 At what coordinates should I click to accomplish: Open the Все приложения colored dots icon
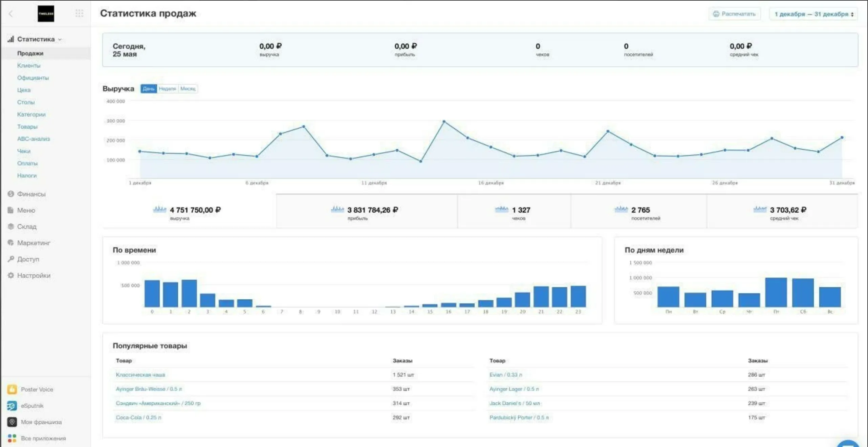12,438
